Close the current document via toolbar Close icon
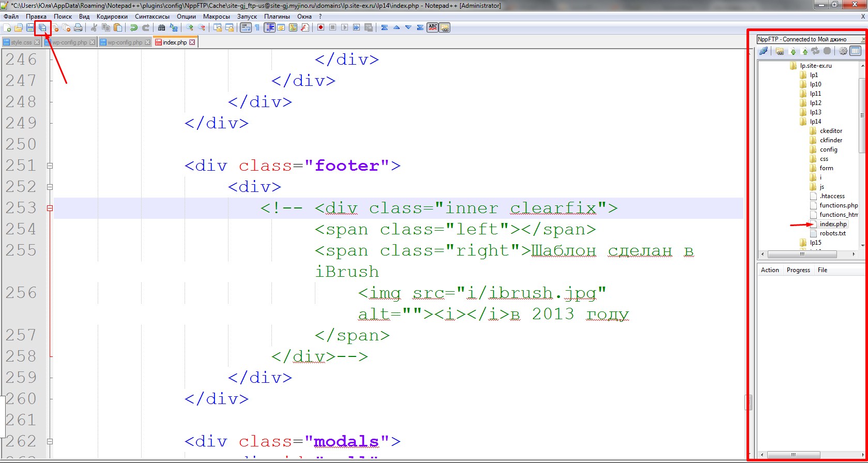Image resolution: width=868 pixels, height=463 pixels. [x=55, y=27]
